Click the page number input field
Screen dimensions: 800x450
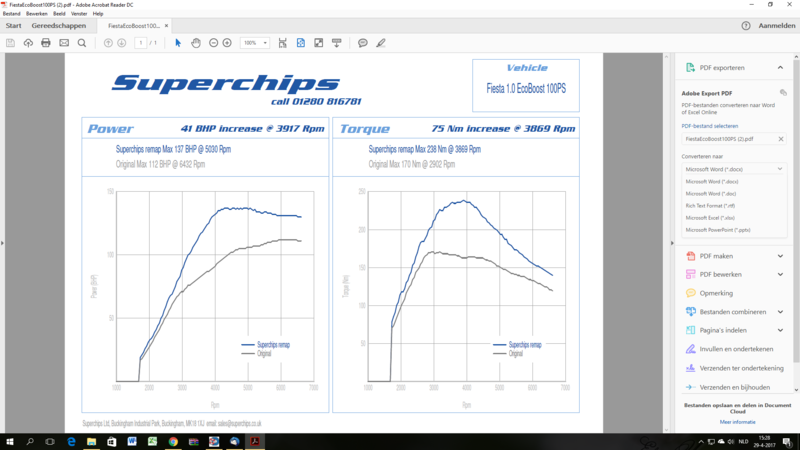pyautogui.click(x=140, y=43)
